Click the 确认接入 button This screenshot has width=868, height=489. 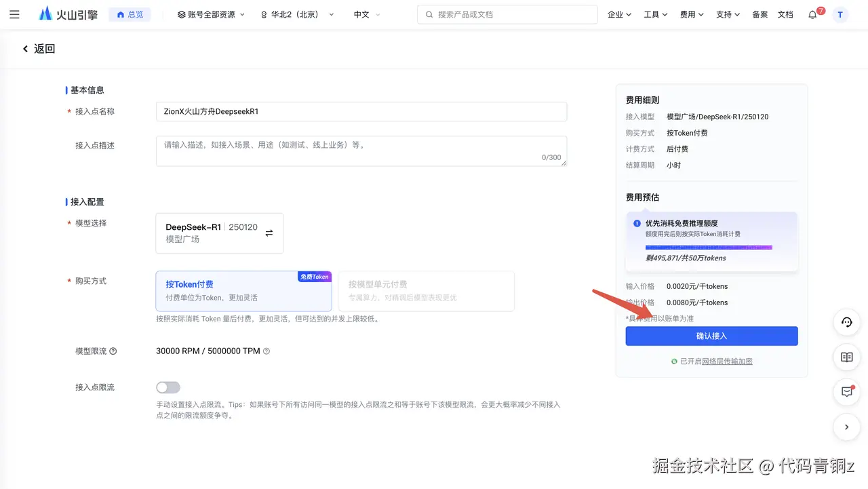tap(711, 336)
